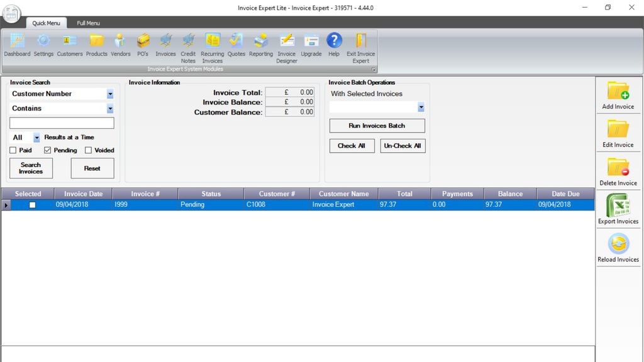Click the Run Invoices Batch button

[x=376, y=126]
